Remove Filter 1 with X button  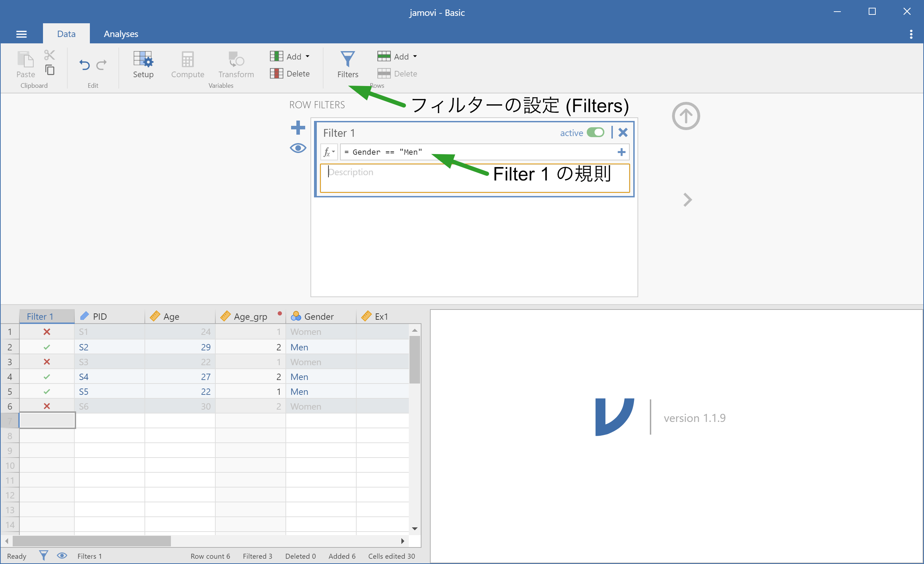tap(622, 133)
